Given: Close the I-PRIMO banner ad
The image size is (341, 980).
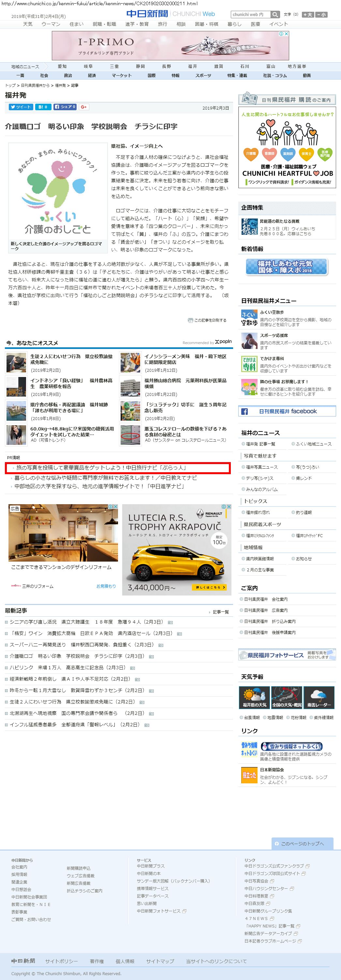Looking at the screenshot, I should tap(286, 34).
